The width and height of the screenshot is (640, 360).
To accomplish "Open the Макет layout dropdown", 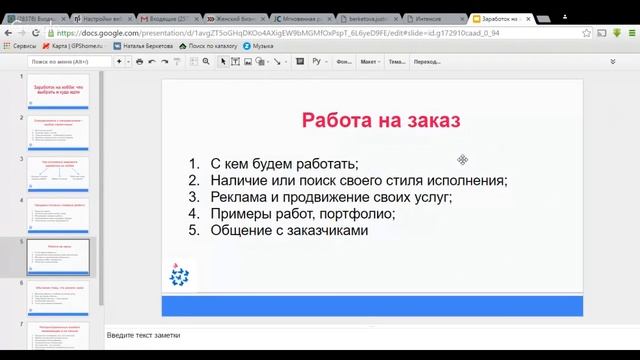I will click(x=370, y=62).
